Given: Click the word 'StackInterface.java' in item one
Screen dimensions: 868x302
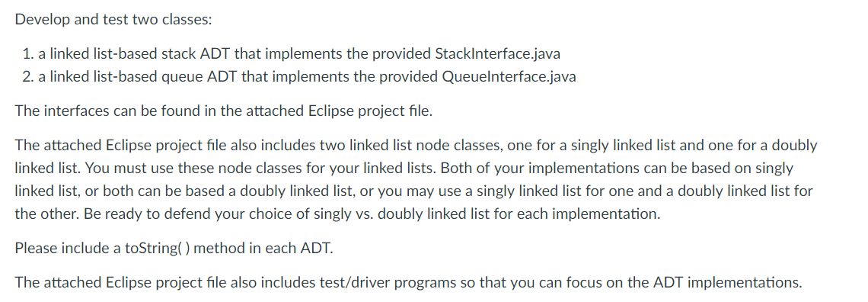Looking at the screenshot, I should click(498, 53).
